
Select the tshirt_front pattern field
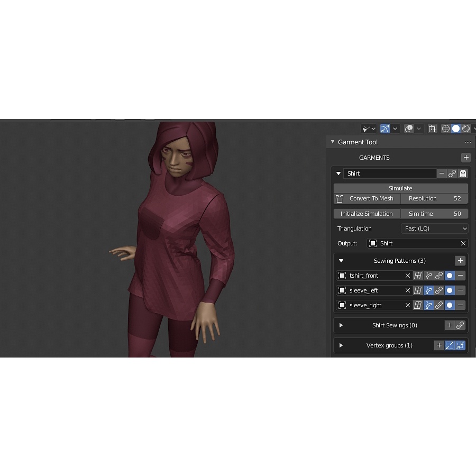(x=374, y=276)
